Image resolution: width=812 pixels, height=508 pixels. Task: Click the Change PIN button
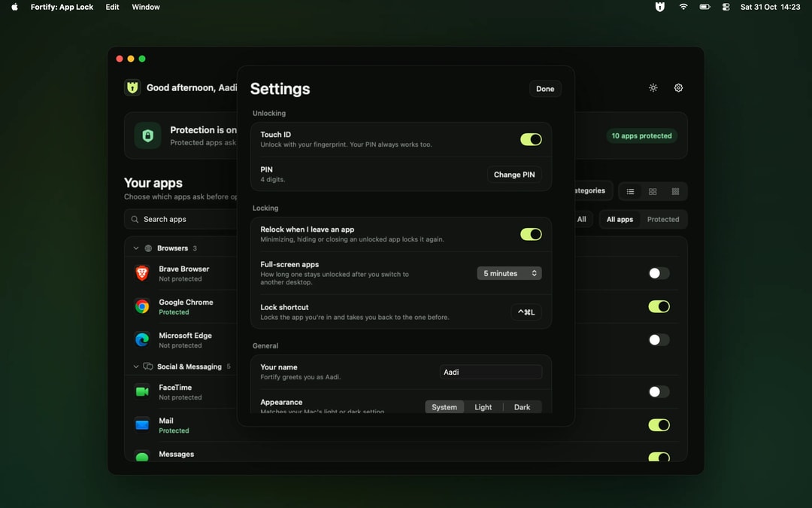click(514, 175)
